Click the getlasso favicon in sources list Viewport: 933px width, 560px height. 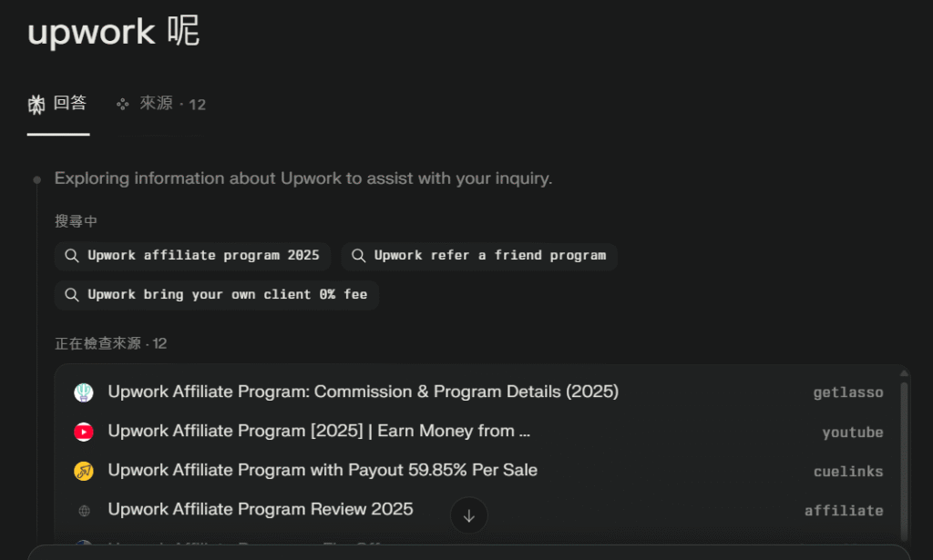click(84, 392)
